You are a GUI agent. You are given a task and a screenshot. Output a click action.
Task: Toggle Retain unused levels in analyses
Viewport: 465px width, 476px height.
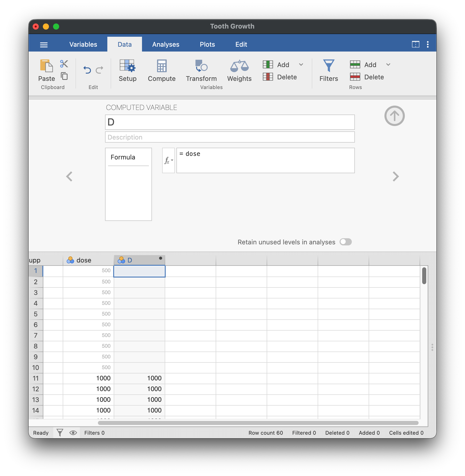coord(345,242)
